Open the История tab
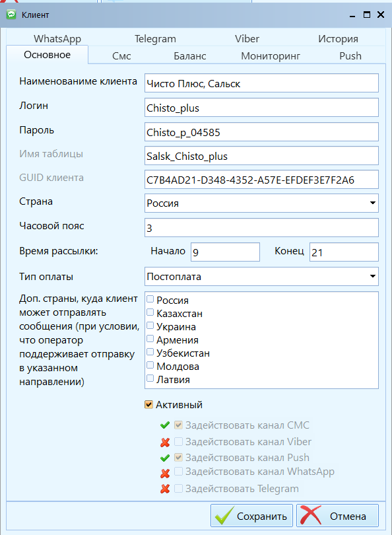This screenshot has width=392, height=535. [338, 39]
